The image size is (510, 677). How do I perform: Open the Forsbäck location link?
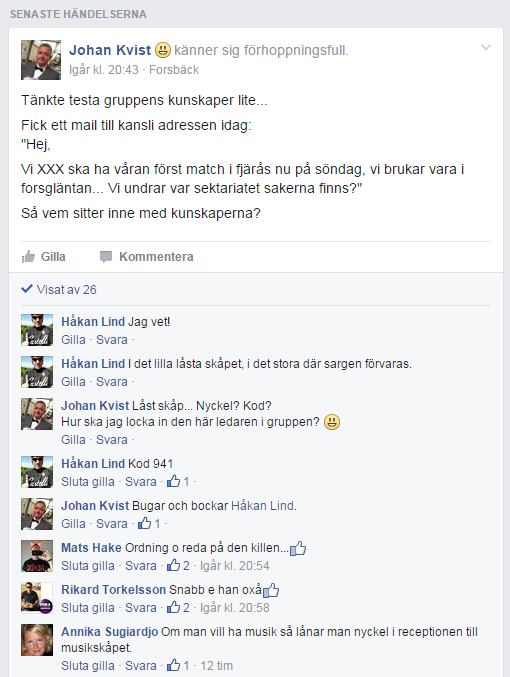tap(174, 70)
